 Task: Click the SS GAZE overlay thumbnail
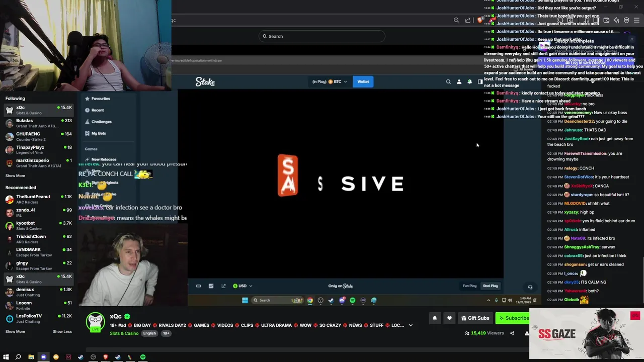click(587, 333)
